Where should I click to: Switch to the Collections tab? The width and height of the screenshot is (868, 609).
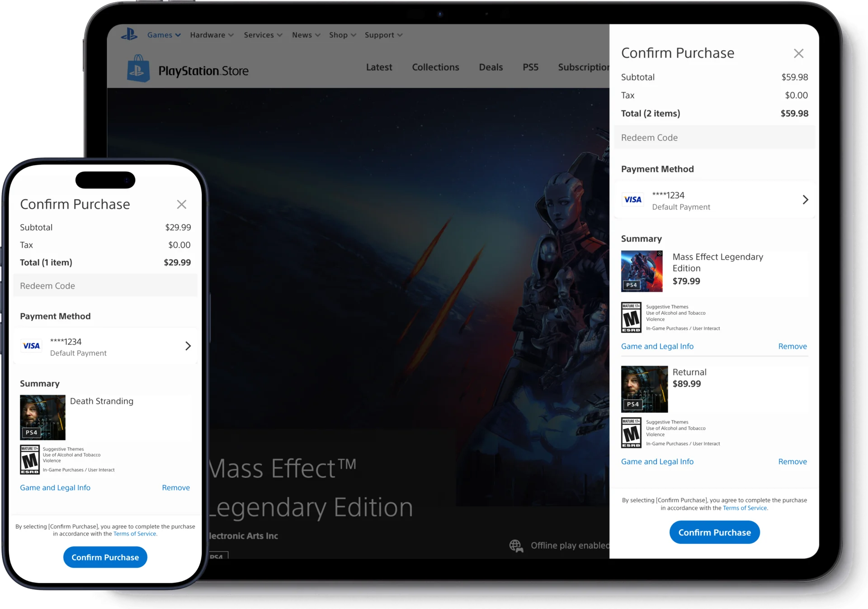pos(435,67)
